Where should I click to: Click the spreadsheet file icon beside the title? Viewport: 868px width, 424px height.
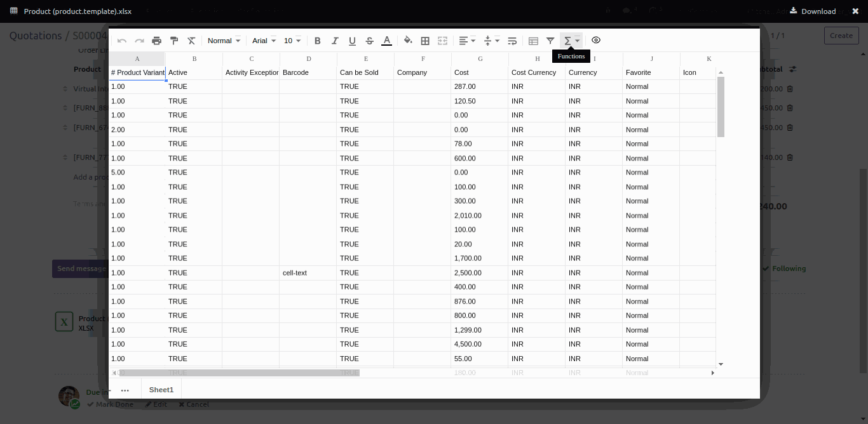click(x=14, y=11)
